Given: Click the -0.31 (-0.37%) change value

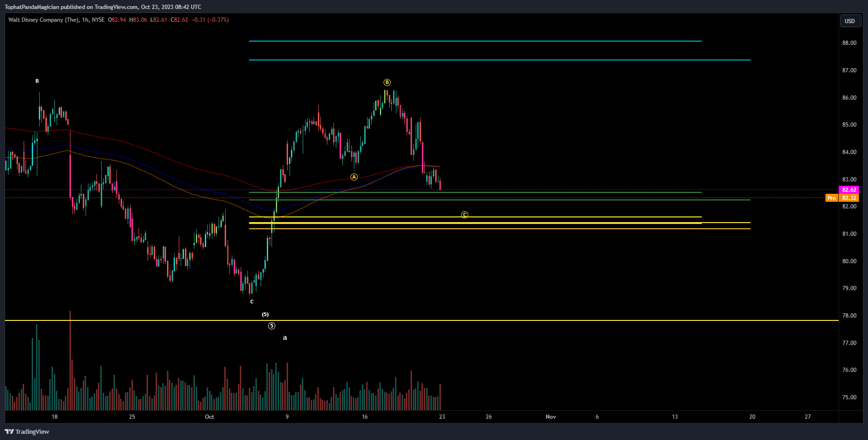Looking at the screenshot, I should click(x=210, y=20).
